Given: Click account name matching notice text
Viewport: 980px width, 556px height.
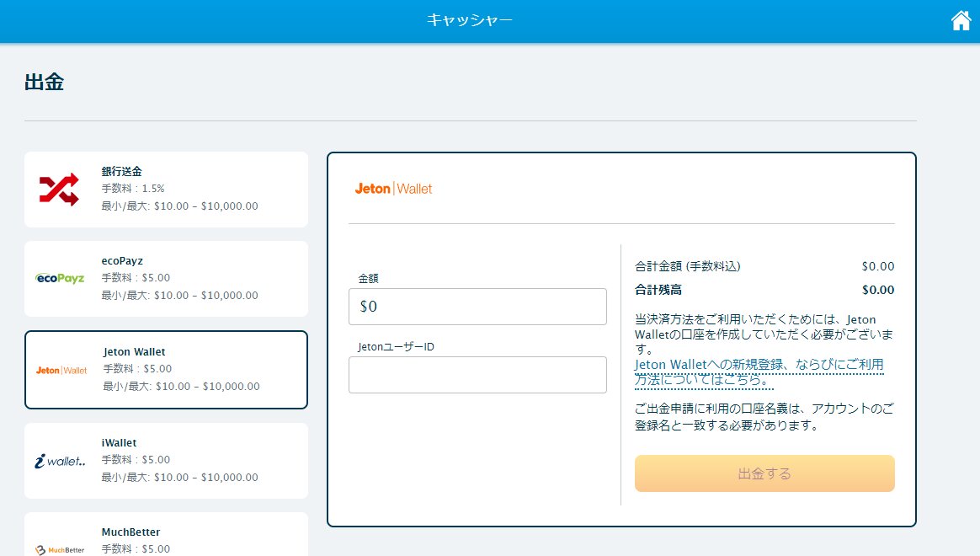Looking at the screenshot, I should tap(764, 416).
